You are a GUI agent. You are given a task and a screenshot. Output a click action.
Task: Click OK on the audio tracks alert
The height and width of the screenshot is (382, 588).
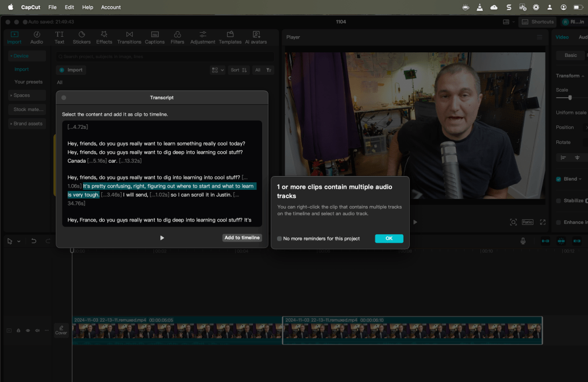click(389, 239)
